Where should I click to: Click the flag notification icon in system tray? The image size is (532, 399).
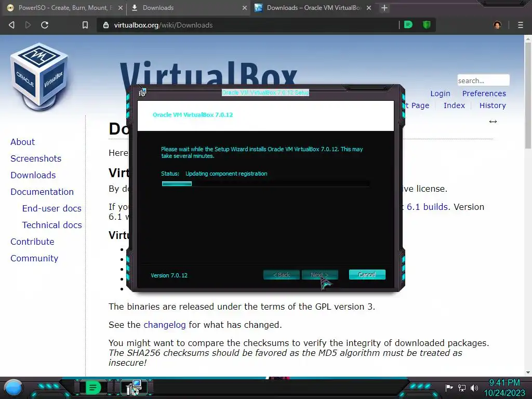click(449, 388)
